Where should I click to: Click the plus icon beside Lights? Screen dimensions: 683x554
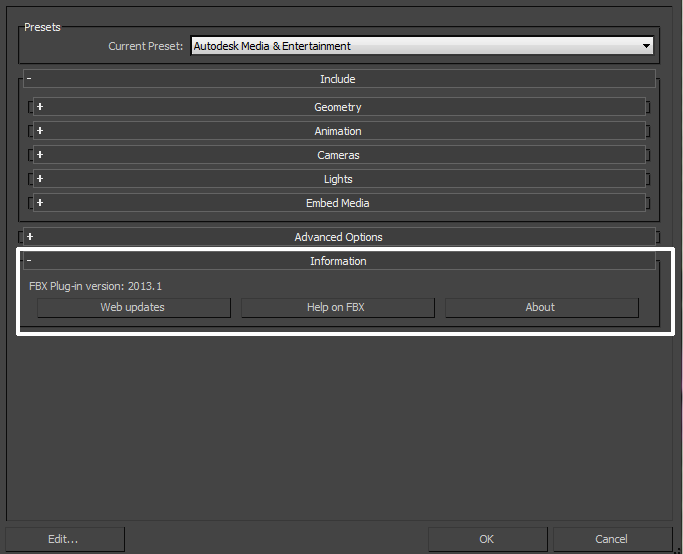pyautogui.click(x=40, y=179)
